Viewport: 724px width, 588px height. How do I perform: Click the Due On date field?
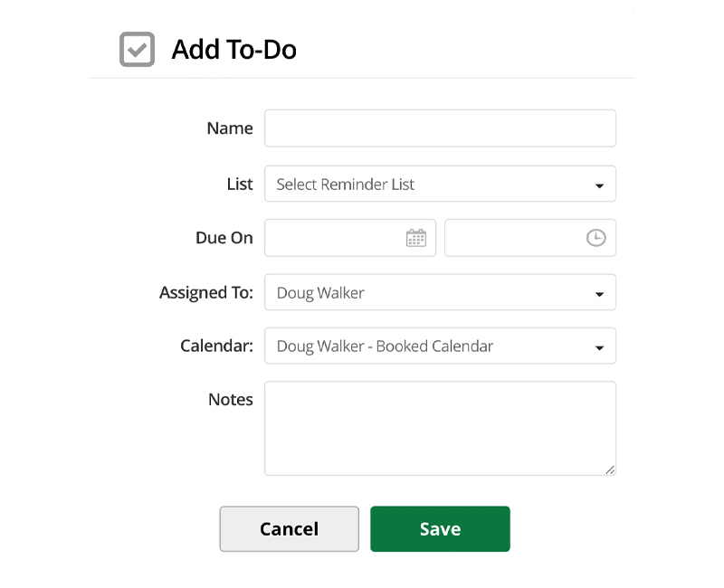click(x=344, y=237)
